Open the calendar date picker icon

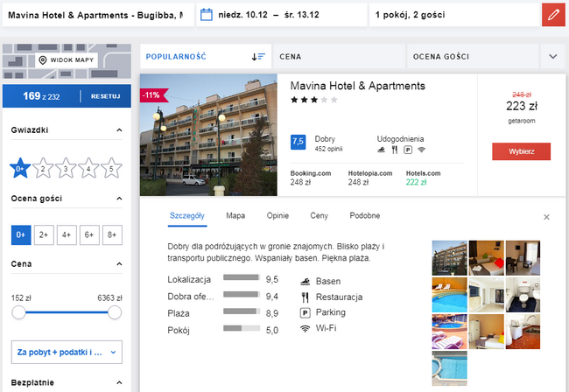(x=207, y=15)
